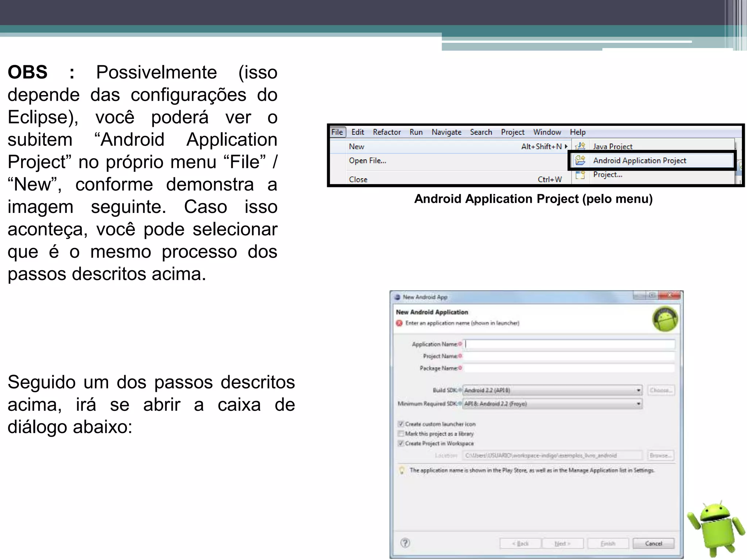Open the Edit menu
Viewport: 747px width, 560px height.
[357, 132]
